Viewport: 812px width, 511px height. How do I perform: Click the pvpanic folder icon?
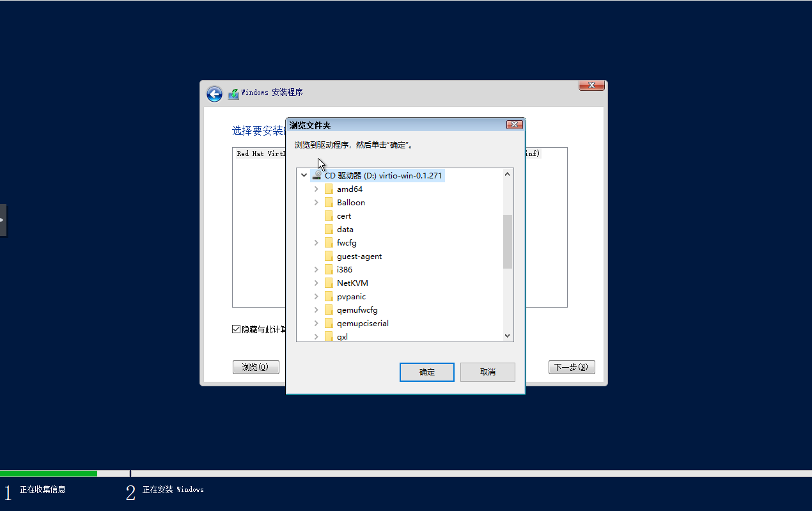329,297
